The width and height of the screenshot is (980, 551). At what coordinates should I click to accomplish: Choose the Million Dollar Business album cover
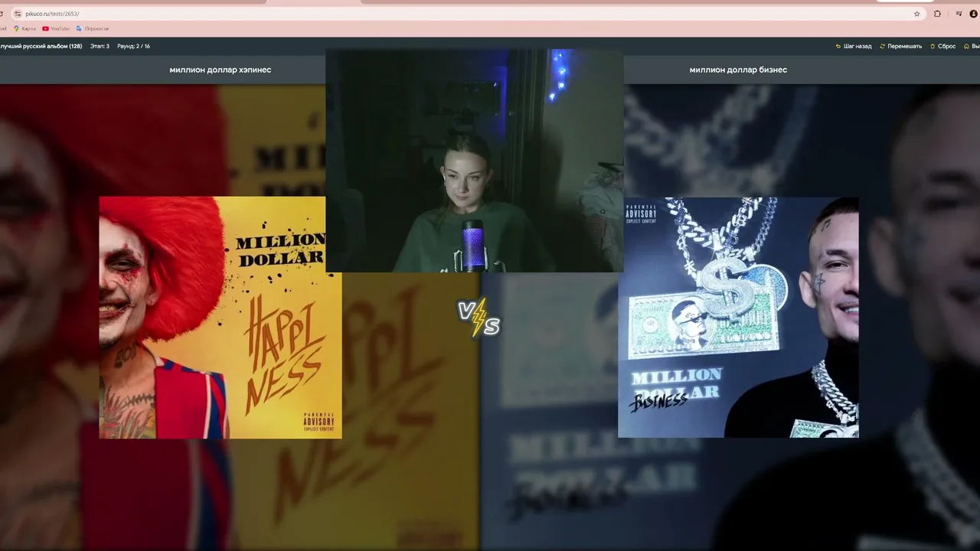click(x=738, y=318)
